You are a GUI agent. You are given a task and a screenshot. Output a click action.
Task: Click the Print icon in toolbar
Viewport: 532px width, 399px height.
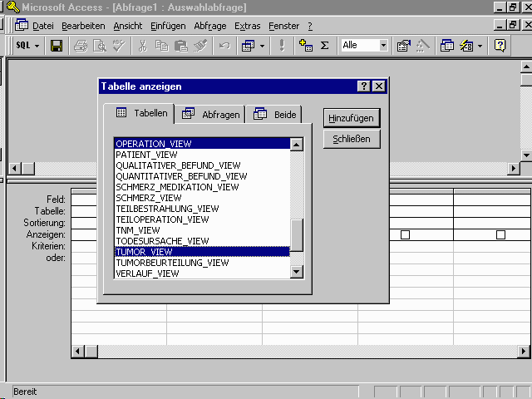tap(81, 46)
